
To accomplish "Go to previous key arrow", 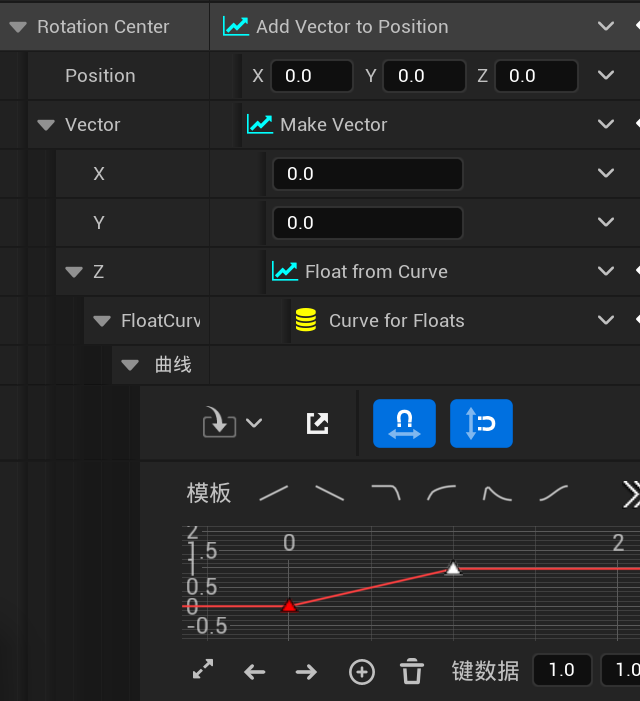I will coord(255,672).
